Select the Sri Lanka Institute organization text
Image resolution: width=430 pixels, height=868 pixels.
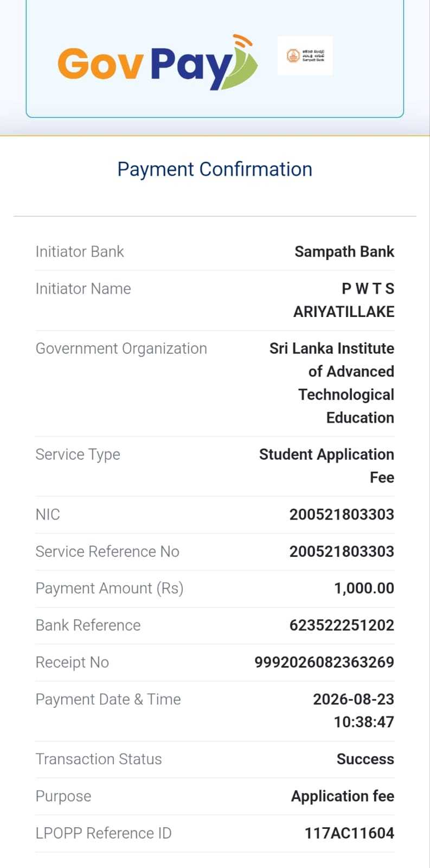tap(332, 383)
